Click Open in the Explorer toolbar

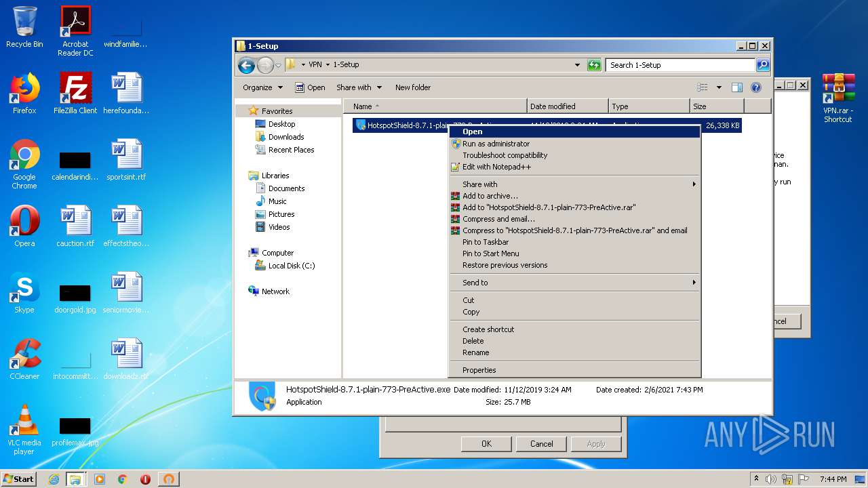tap(310, 87)
